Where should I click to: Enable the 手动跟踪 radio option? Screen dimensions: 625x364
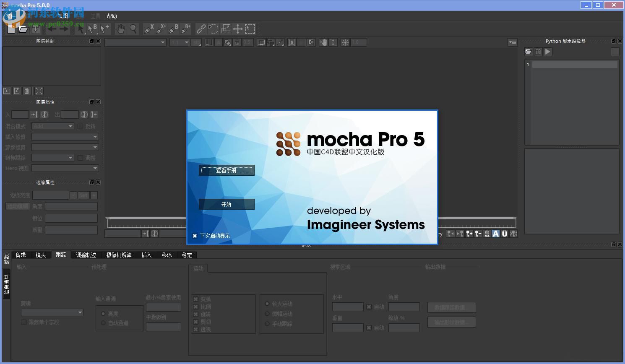click(x=267, y=324)
